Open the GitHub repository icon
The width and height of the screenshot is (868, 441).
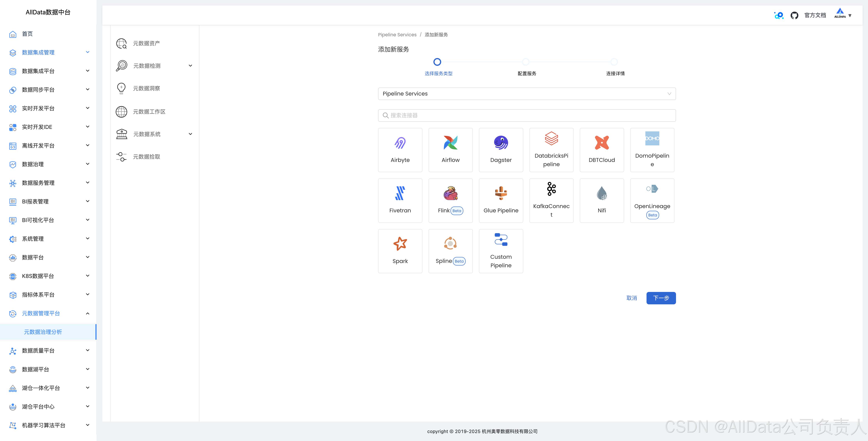794,16
